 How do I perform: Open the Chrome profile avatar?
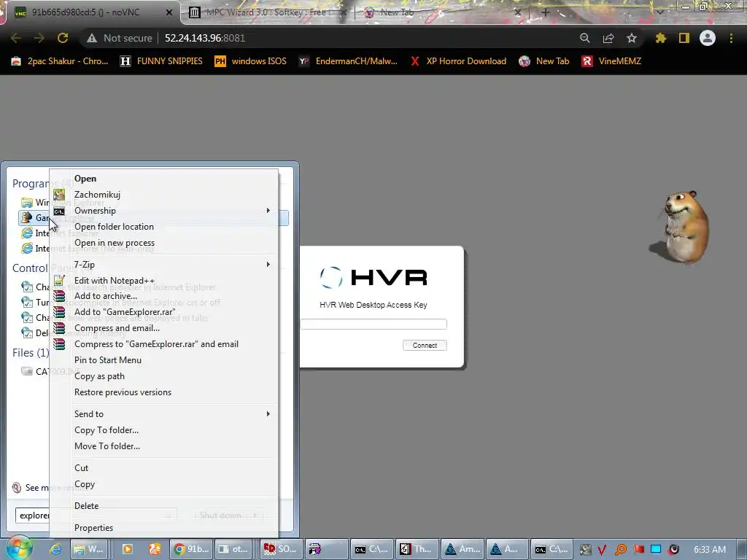coord(708,38)
